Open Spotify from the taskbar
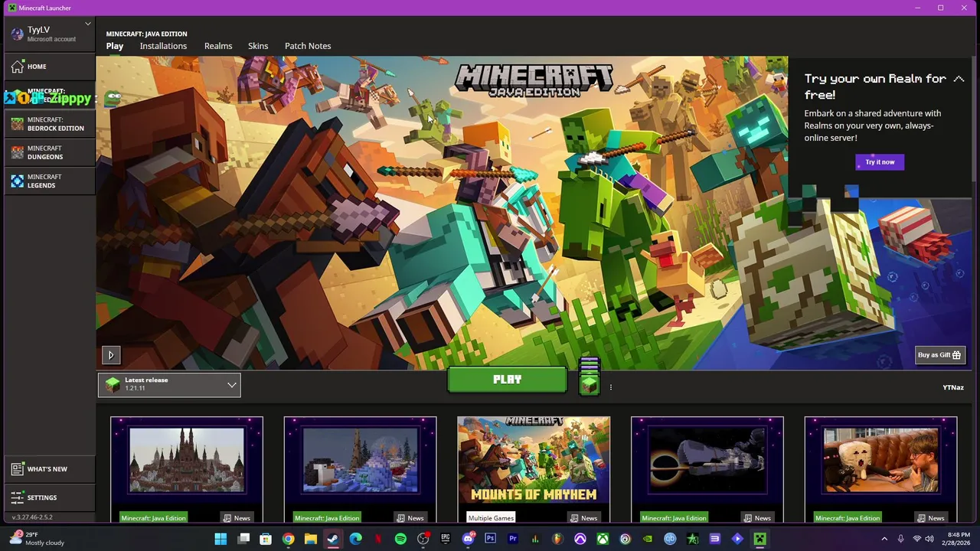Image resolution: width=980 pixels, height=551 pixels. tap(400, 539)
